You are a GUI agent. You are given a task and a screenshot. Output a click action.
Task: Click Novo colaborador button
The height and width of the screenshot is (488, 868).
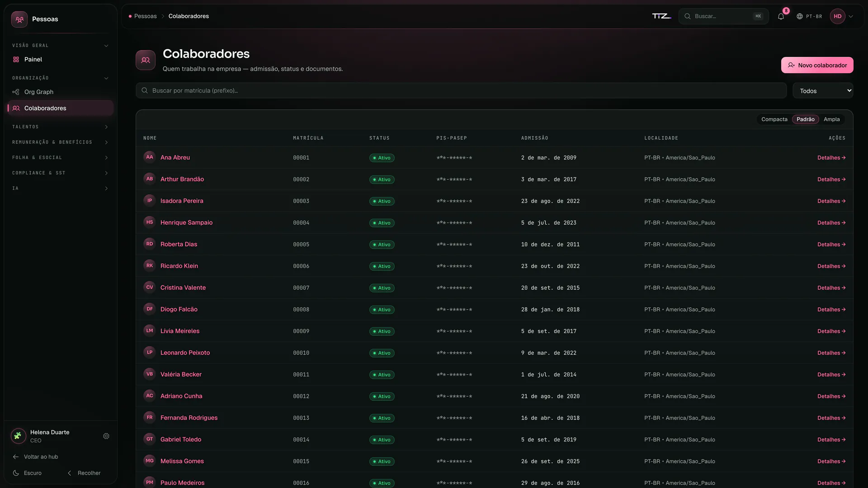(817, 65)
